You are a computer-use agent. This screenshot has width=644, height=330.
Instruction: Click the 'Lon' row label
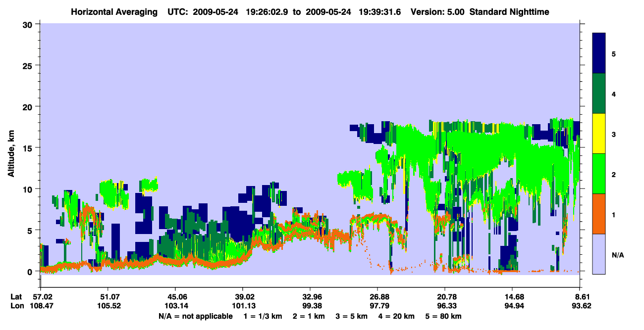(16, 306)
